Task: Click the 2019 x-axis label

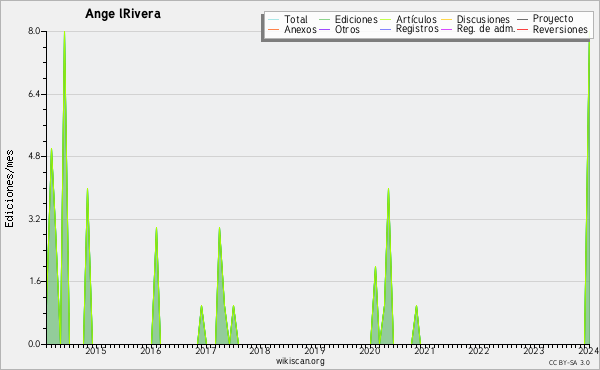Action: coord(315,350)
